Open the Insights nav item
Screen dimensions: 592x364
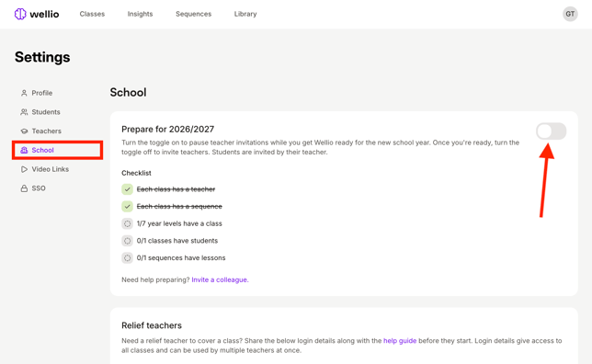140,14
